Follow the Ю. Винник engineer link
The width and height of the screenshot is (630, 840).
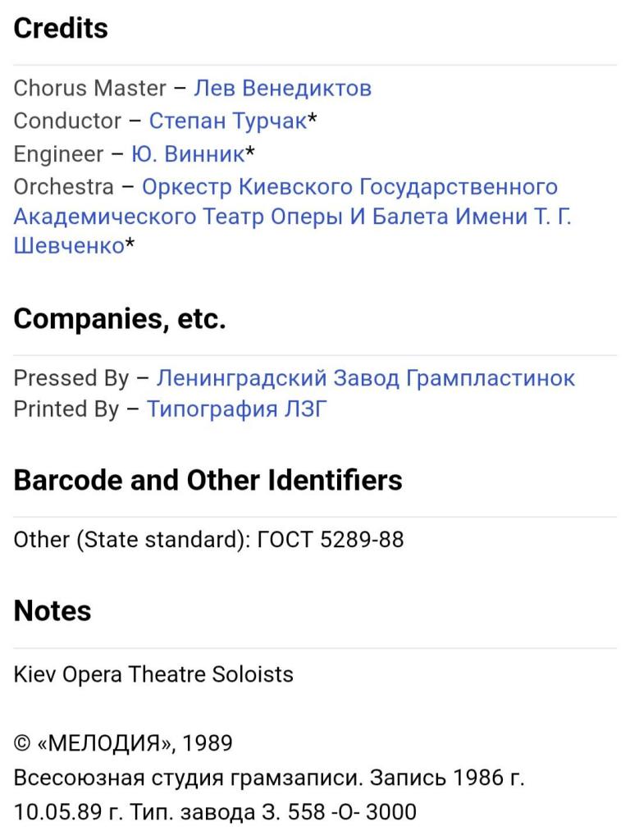(188, 154)
